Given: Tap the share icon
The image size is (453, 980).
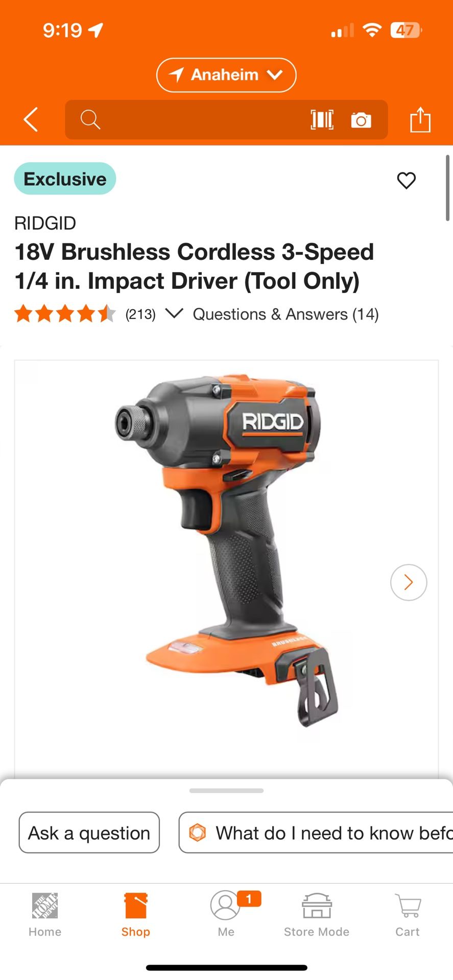Looking at the screenshot, I should tap(420, 120).
